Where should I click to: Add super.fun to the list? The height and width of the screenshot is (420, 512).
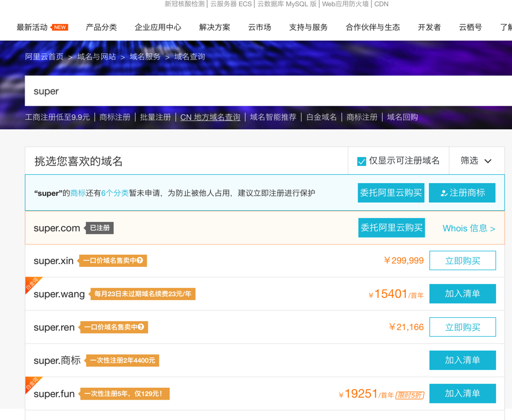(x=463, y=393)
